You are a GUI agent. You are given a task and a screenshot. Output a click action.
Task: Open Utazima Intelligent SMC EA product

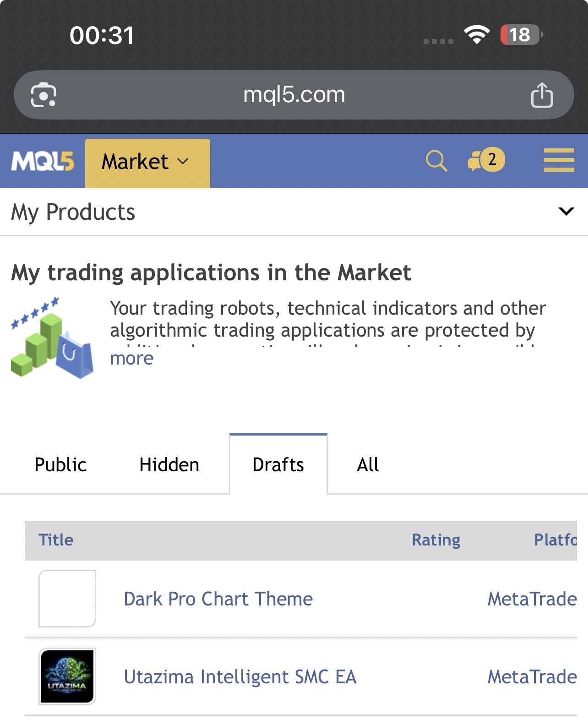pos(240,676)
